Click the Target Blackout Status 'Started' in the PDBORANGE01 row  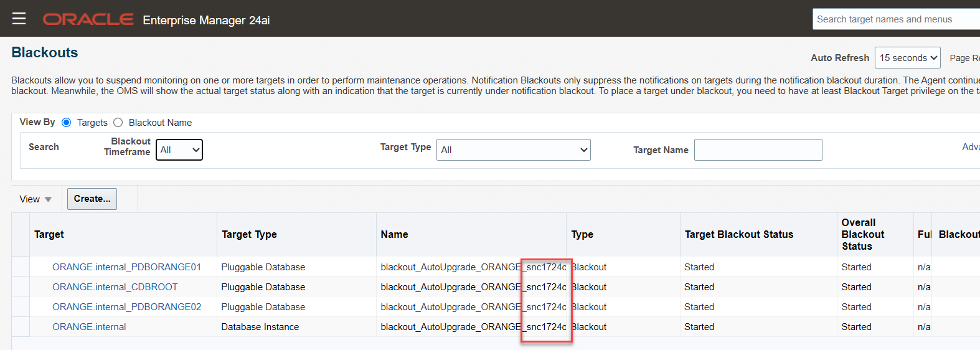[699, 267]
